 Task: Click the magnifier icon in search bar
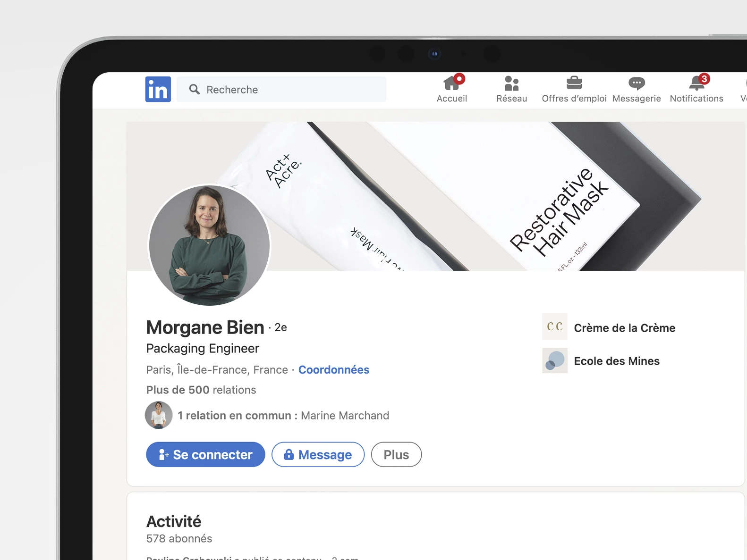point(194,89)
